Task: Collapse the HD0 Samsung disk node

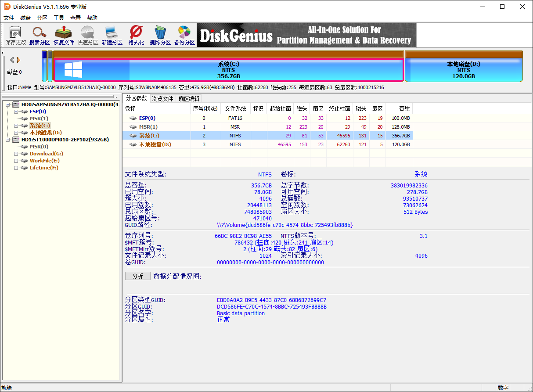Action: click(x=8, y=104)
